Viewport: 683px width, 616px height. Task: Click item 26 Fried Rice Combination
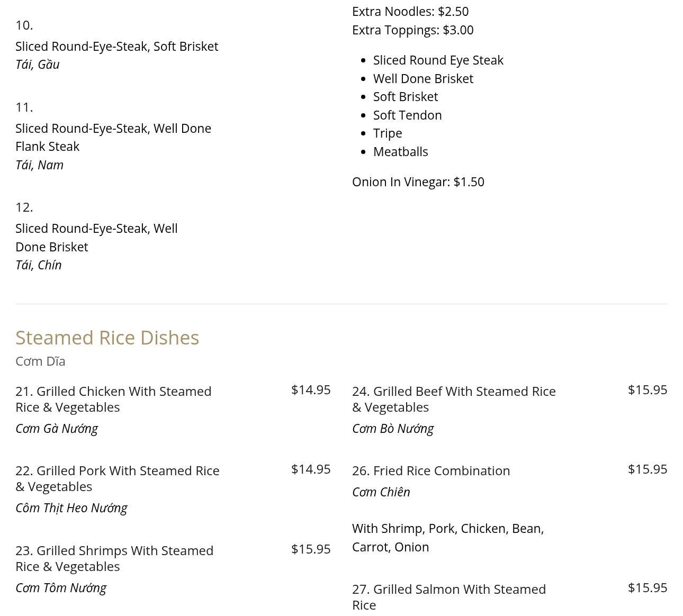431,470
